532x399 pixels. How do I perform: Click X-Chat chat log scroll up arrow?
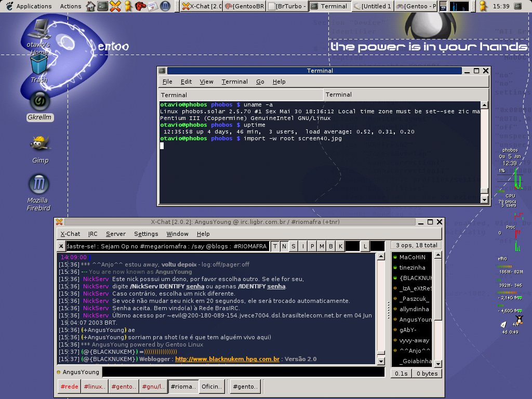coord(381,257)
